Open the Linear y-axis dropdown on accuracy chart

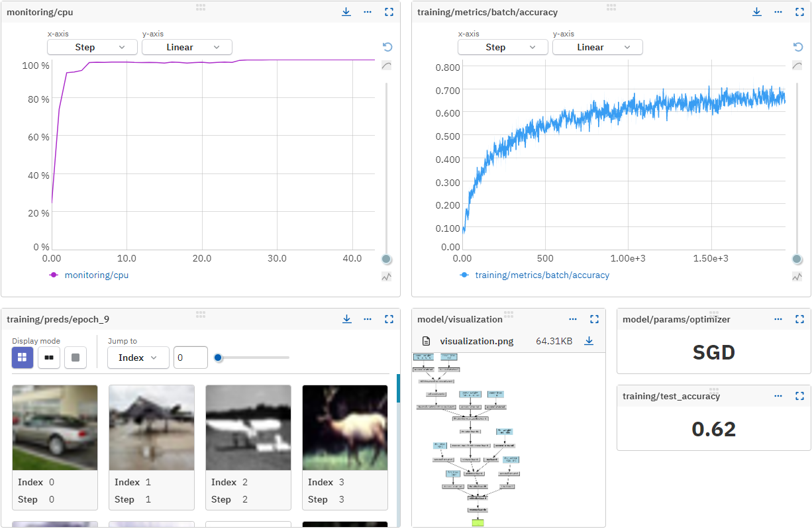tap(597, 47)
